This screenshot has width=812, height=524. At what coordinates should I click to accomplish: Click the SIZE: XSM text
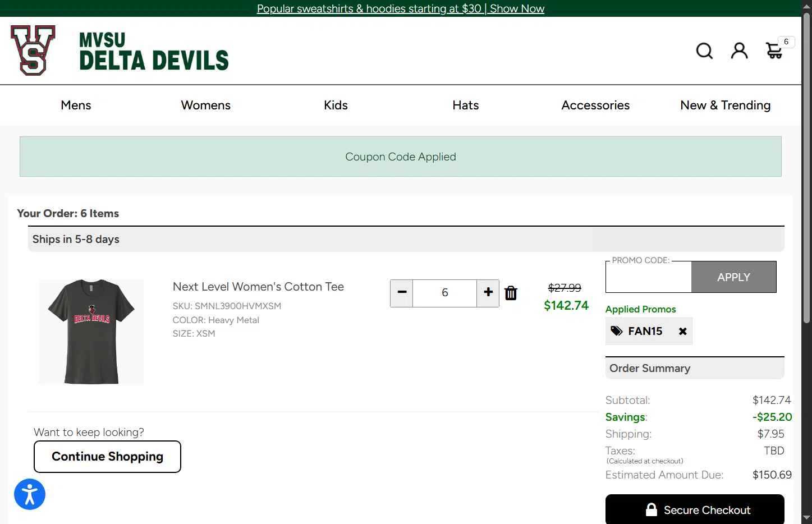click(194, 333)
